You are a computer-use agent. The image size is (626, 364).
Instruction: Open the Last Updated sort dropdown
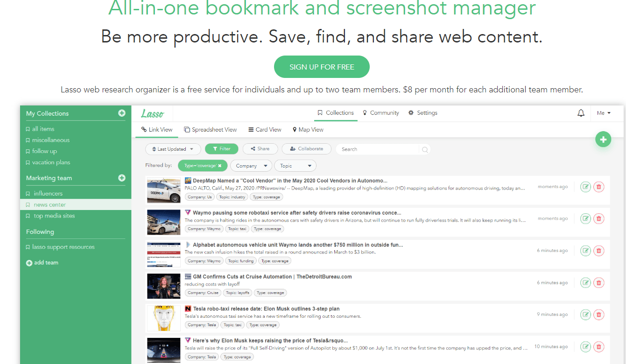click(173, 149)
